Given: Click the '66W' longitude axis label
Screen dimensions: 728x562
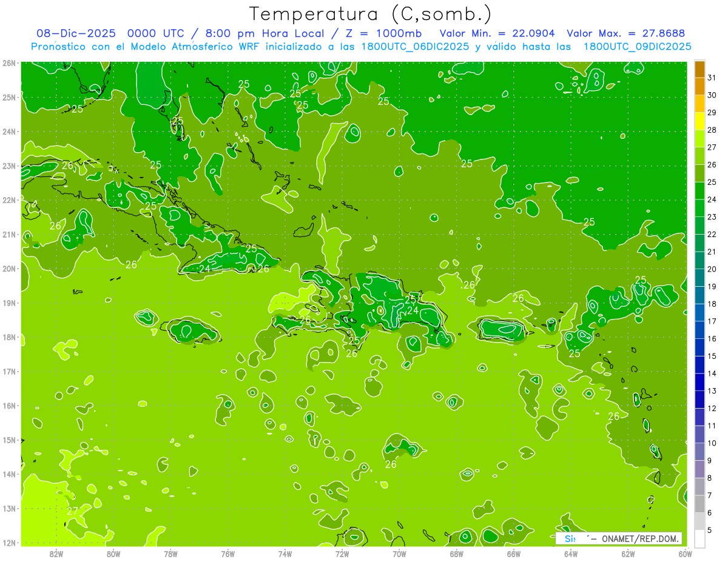Looking at the screenshot, I should (514, 553).
